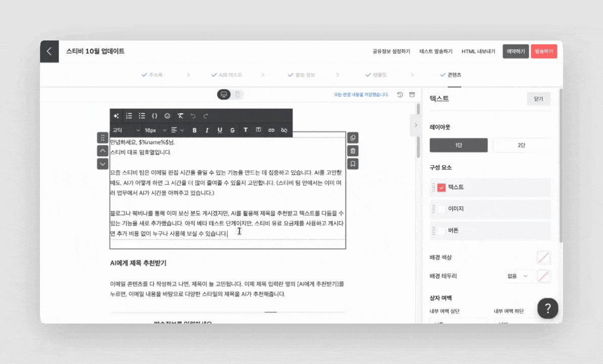
Task: Open the 고딕 font family dropdown
Action: (126, 130)
